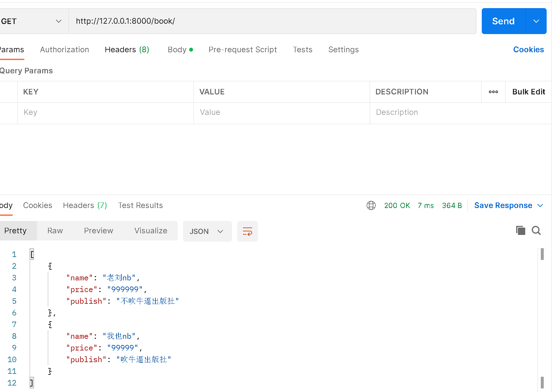This screenshot has width=558, height=392.
Task: Click the 364 B response size
Action: [x=452, y=205]
